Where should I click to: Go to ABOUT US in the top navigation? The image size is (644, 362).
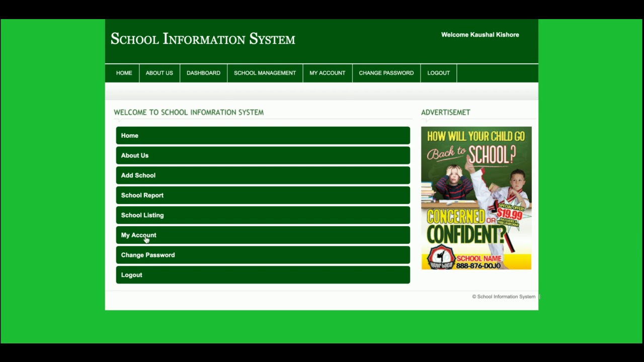159,73
